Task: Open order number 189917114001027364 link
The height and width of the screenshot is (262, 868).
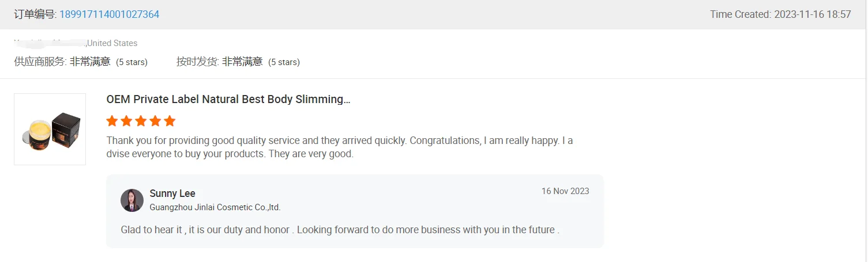Action: click(109, 14)
